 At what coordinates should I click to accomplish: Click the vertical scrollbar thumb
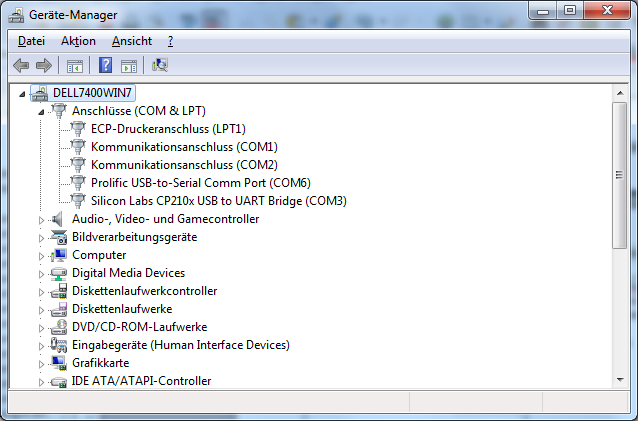619,175
